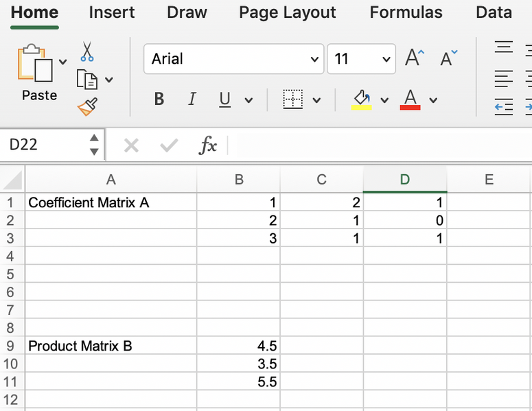
Task: Click the Format Painter brush icon
Action: tap(87, 107)
